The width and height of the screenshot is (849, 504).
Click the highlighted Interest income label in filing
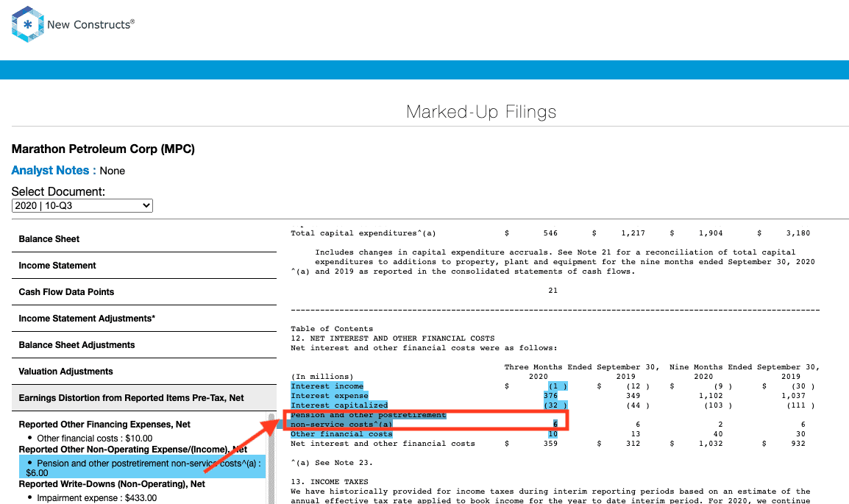(x=327, y=386)
